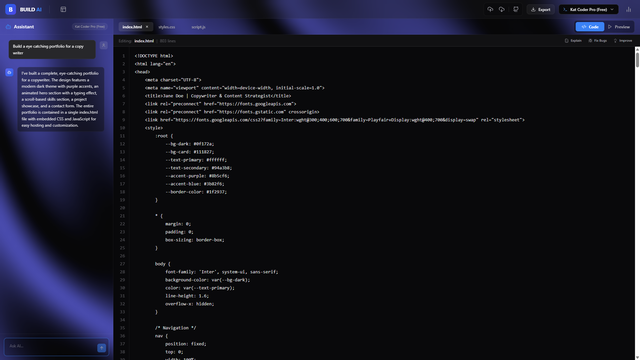Click the Fix Bugs action
Image resolution: width=640 pixels, height=360 pixels.
(598, 41)
